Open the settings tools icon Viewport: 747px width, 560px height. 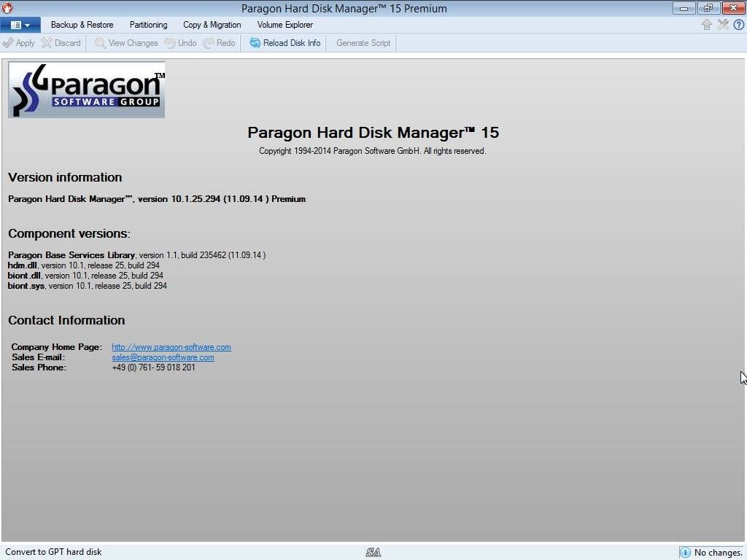(x=723, y=25)
